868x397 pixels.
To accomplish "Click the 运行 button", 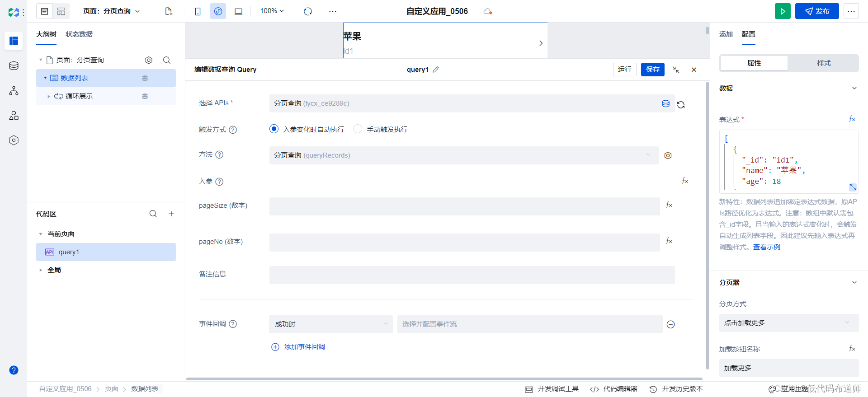I will pos(625,70).
